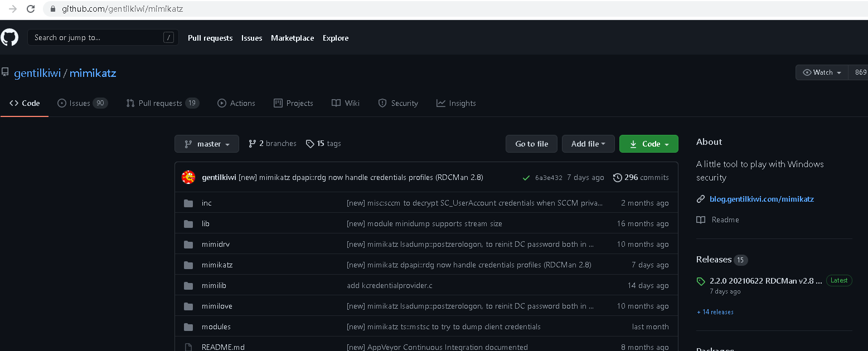Click gentilkiwi's avatar in the commit row
This screenshot has height=351, width=868.
tap(188, 177)
